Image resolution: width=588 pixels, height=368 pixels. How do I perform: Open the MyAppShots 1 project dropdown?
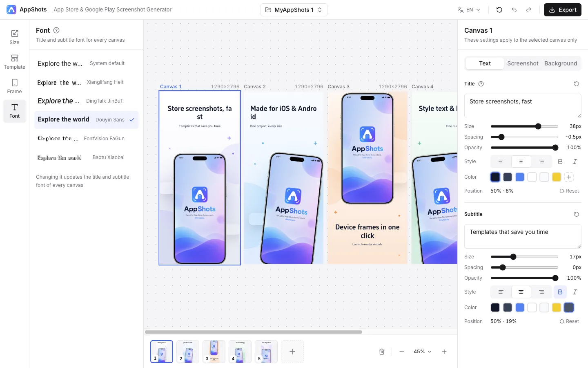point(294,10)
